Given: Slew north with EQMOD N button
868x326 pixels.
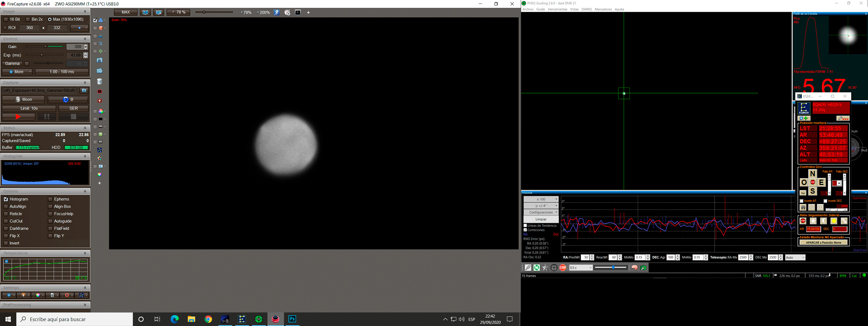Looking at the screenshot, I should pyautogui.click(x=812, y=174).
